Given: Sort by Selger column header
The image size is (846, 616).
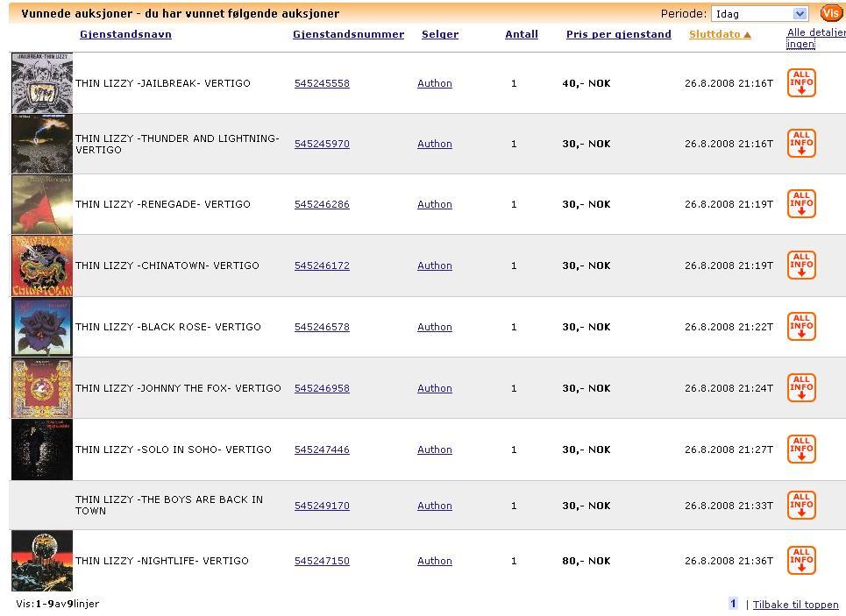Looking at the screenshot, I should tap(440, 34).
